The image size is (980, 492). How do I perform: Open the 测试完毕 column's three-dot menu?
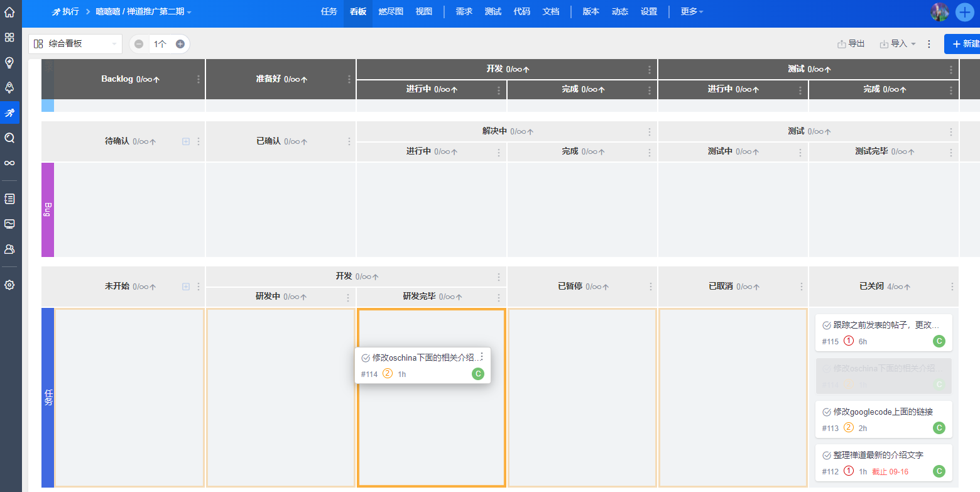951,153
